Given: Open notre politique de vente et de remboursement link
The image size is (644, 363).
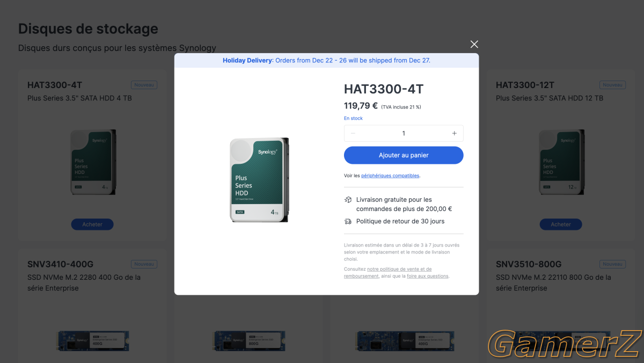Looking at the screenshot, I should point(387,272).
